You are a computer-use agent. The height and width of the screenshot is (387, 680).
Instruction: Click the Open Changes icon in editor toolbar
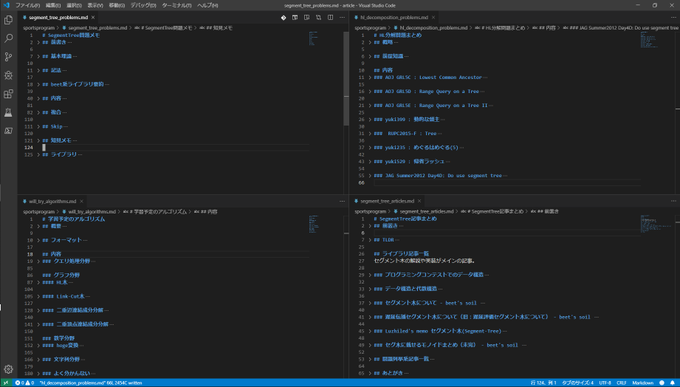tap(318, 18)
